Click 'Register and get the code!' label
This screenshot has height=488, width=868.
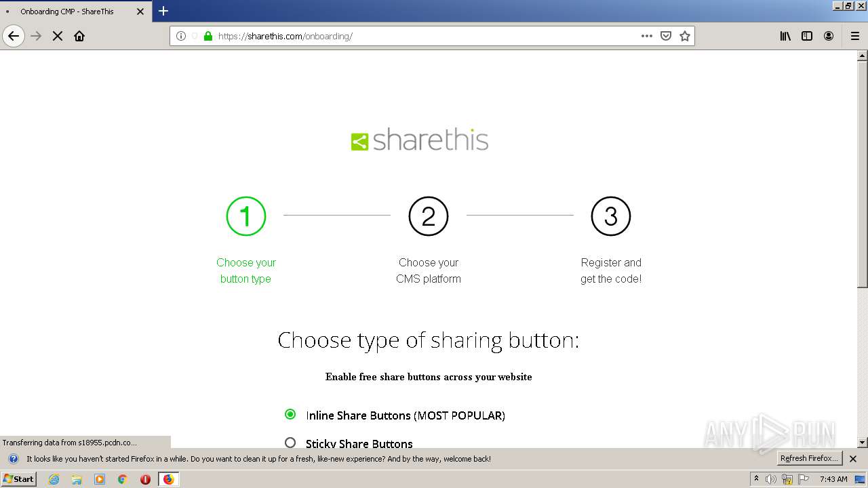pos(611,270)
